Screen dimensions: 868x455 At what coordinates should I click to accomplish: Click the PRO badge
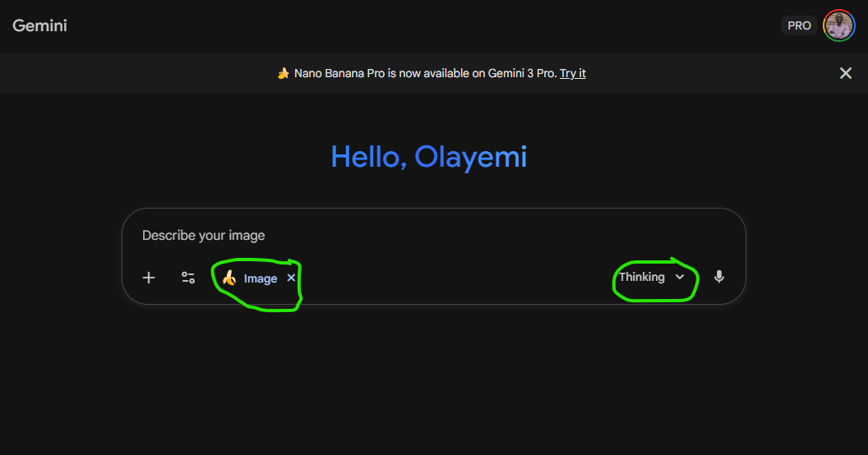799,25
